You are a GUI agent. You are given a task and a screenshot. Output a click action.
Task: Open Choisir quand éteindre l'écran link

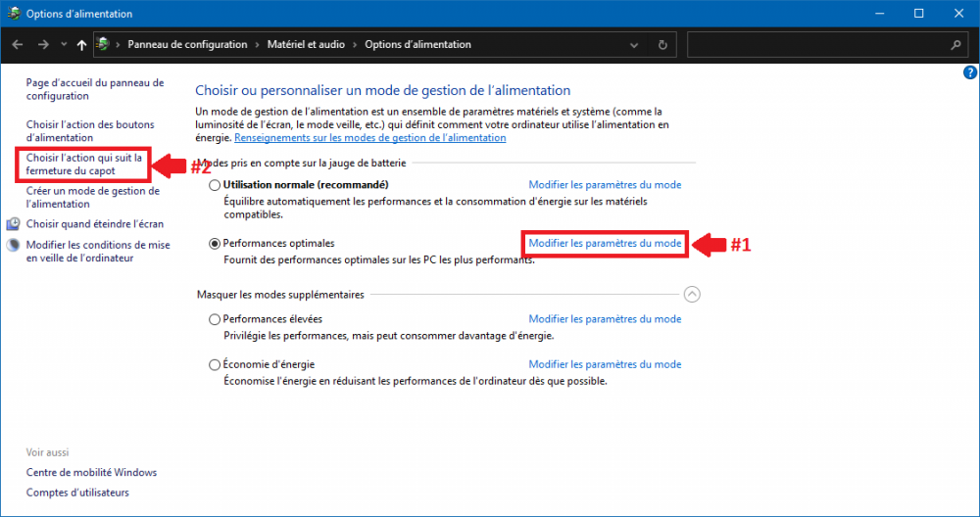point(95,224)
